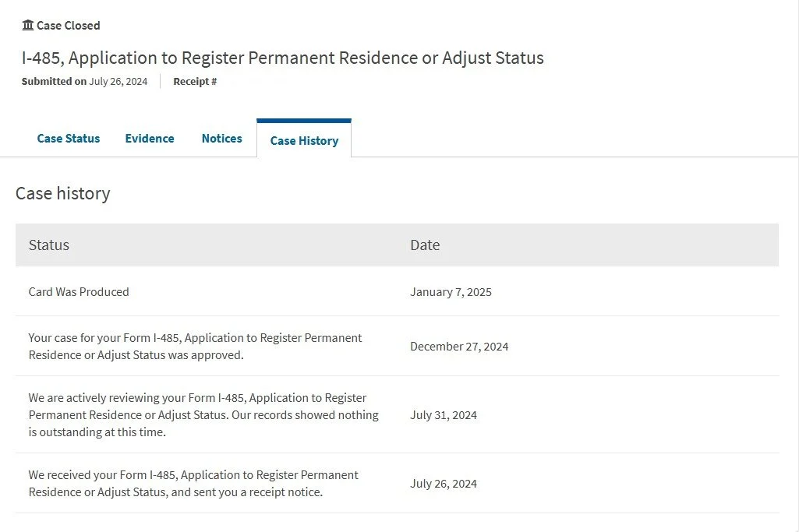Open the Case Status tab

(x=69, y=139)
